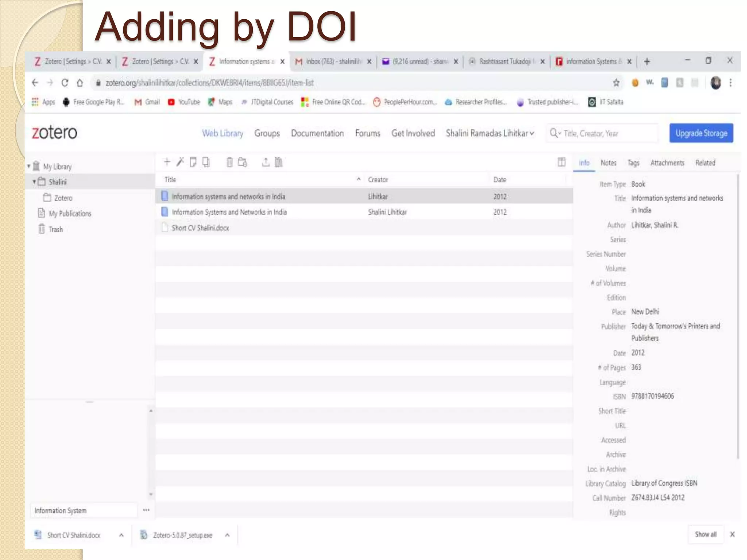This screenshot has width=747, height=560.
Task: Open the tag selector more-options dots
Action: [146, 510]
